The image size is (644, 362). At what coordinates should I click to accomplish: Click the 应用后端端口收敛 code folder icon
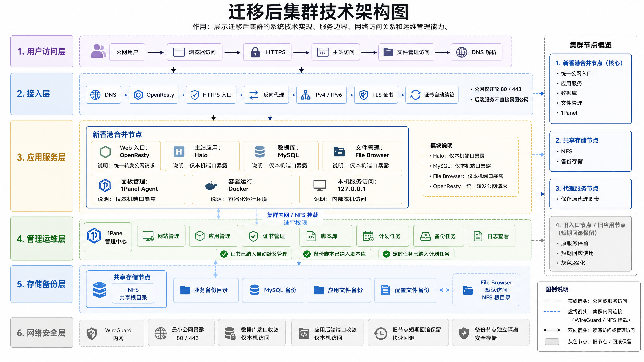[x=304, y=334]
